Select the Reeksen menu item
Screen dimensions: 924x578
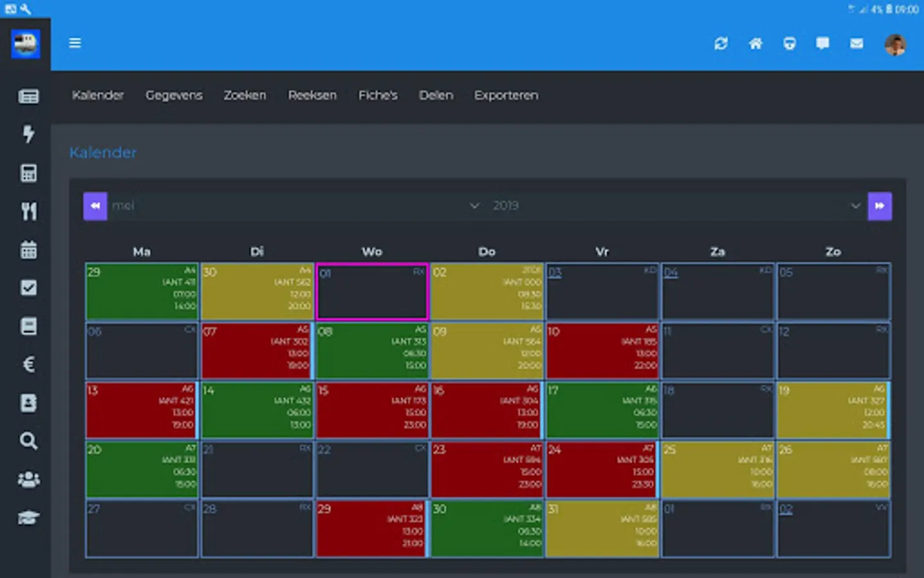[312, 96]
